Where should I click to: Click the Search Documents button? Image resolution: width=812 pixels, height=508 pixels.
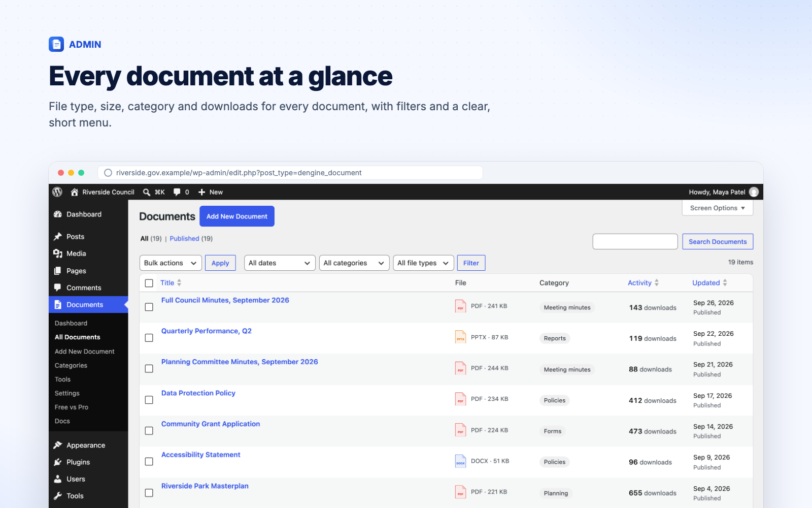[x=718, y=242]
